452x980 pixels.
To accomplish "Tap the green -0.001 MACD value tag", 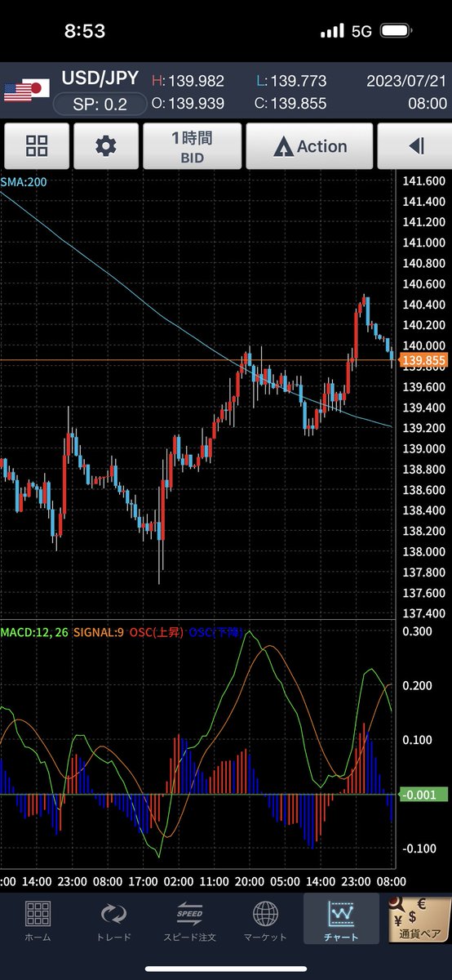I will [424, 795].
